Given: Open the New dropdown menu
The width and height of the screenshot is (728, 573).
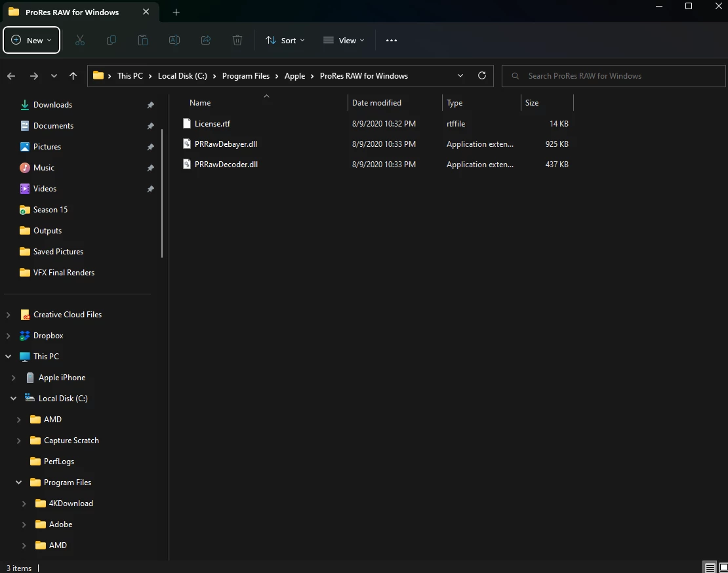Looking at the screenshot, I should pos(31,41).
